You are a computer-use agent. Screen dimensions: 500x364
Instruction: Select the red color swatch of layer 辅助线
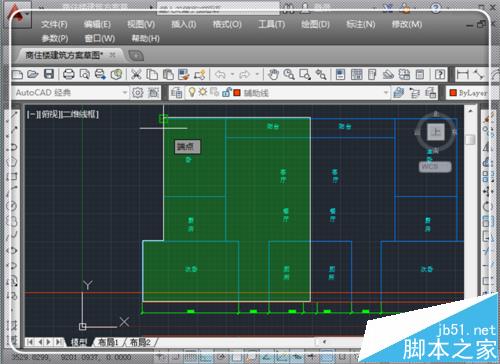(x=237, y=92)
